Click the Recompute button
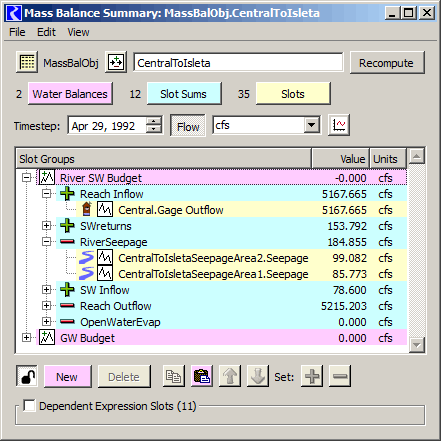The width and height of the screenshot is (441, 441). (x=387, y=63)
